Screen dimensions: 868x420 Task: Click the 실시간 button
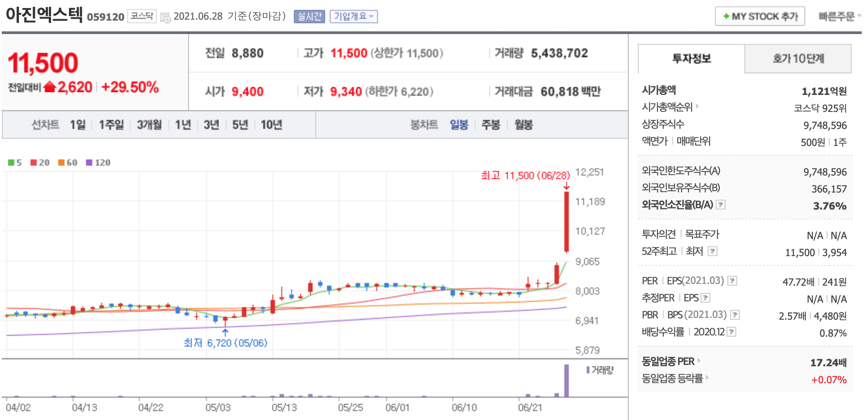click(x=309, y=17)
